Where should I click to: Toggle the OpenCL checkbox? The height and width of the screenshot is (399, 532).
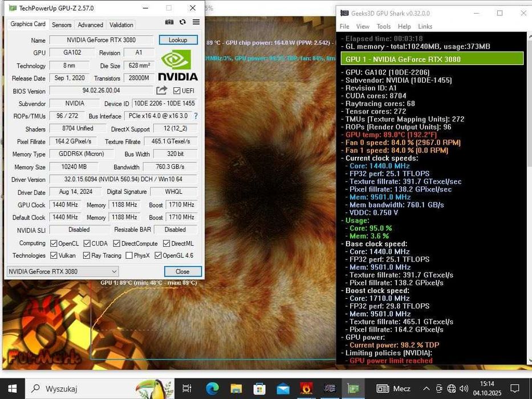[54, 243]
